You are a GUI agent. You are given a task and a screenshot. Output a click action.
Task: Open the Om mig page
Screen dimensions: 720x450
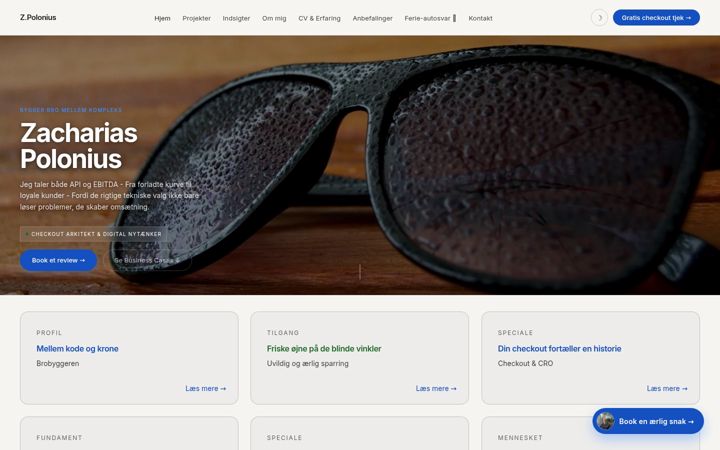point(274,18)
